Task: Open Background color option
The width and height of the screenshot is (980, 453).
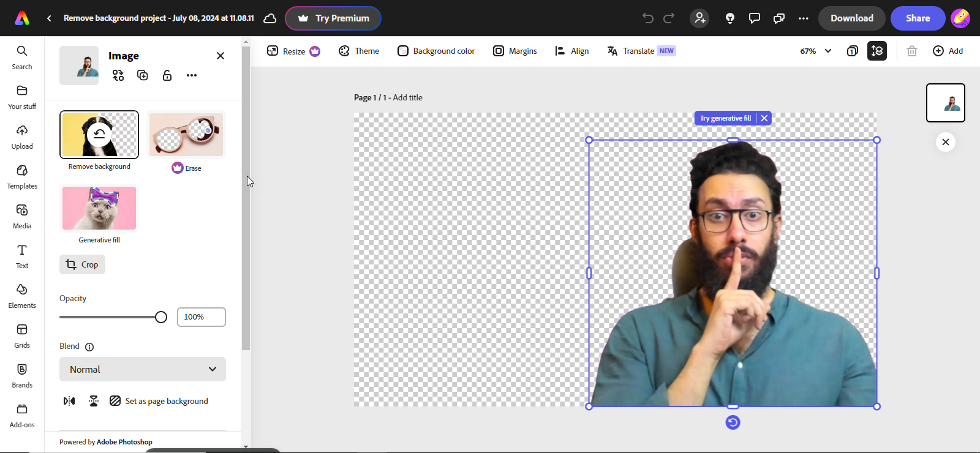Action: 436,51
